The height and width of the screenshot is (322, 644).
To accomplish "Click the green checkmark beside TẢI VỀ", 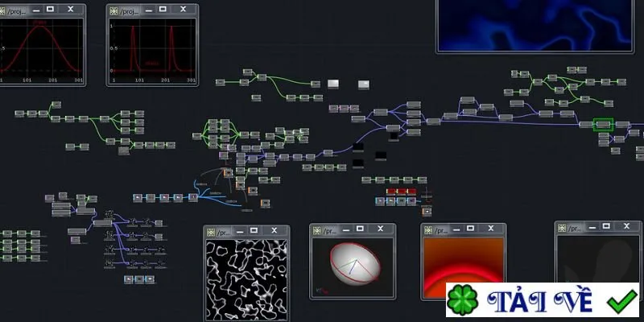I will point(621,301).
